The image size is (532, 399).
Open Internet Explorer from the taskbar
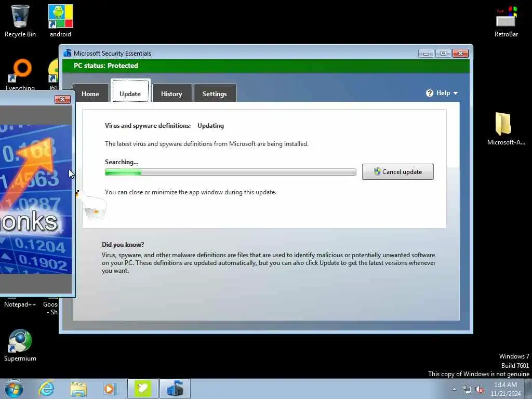pyautogui.click(x=46, y=389)
